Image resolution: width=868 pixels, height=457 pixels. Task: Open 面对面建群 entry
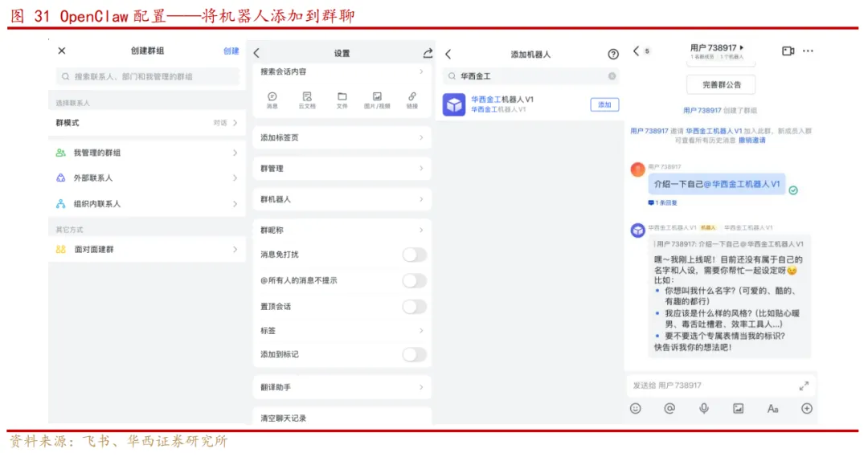pyautogui.click(x=147, y=250)
